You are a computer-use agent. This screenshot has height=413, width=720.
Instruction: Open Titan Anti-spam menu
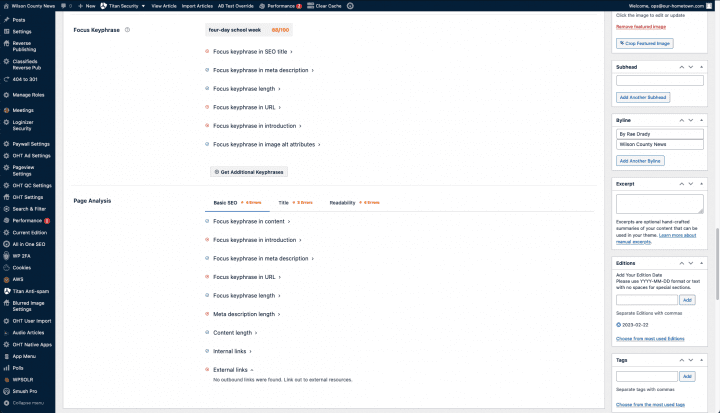[30, 291]
